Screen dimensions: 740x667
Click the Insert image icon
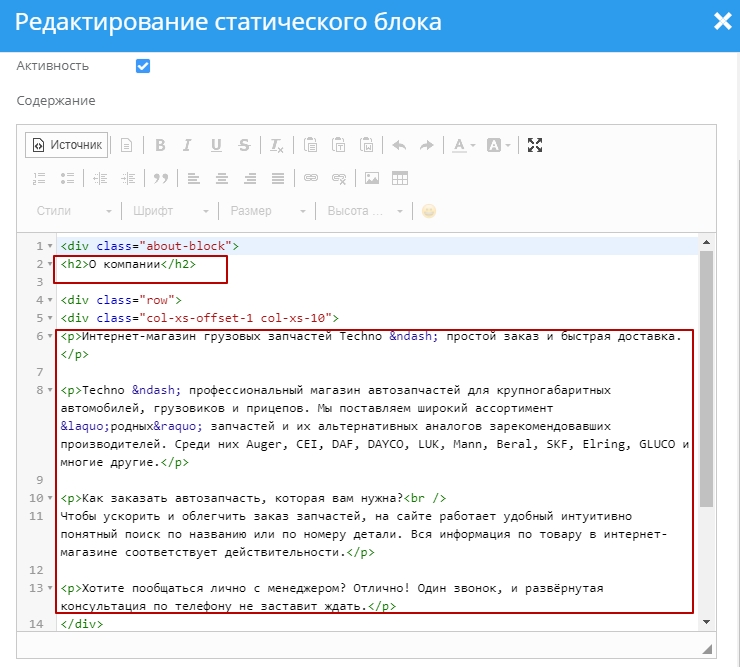[372, 178]
